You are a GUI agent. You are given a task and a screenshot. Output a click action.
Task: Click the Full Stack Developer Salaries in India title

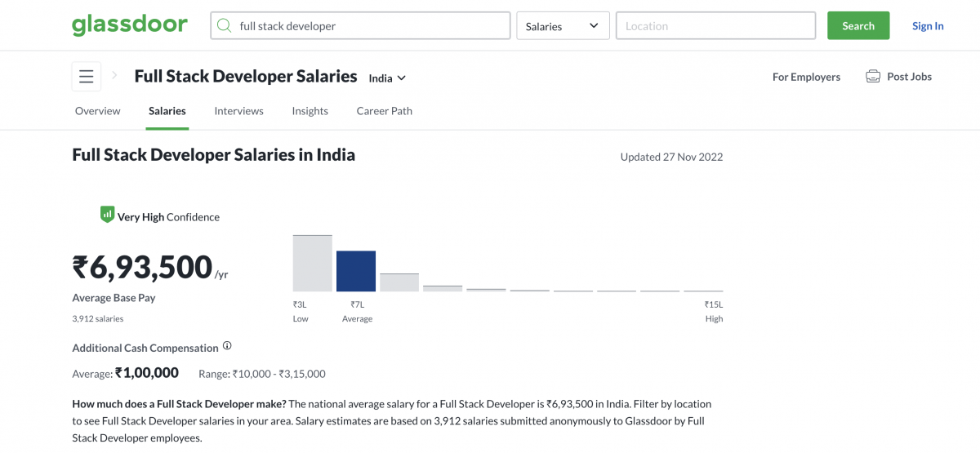point(214,155)
